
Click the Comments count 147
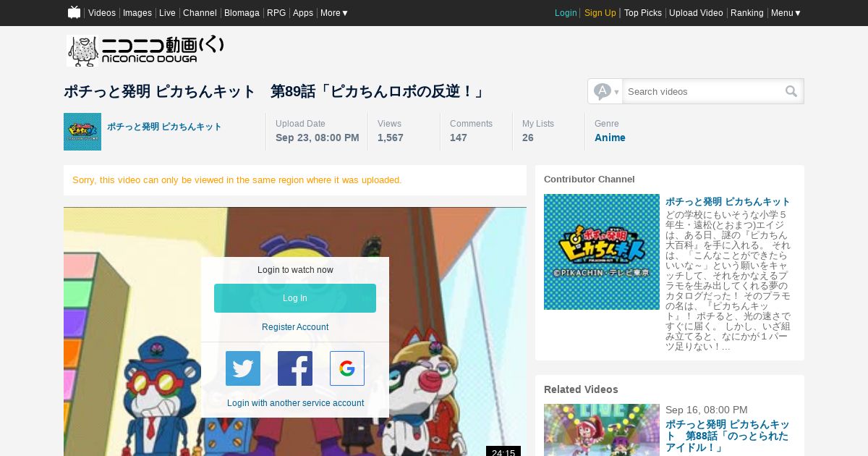[x=459, y=138]
